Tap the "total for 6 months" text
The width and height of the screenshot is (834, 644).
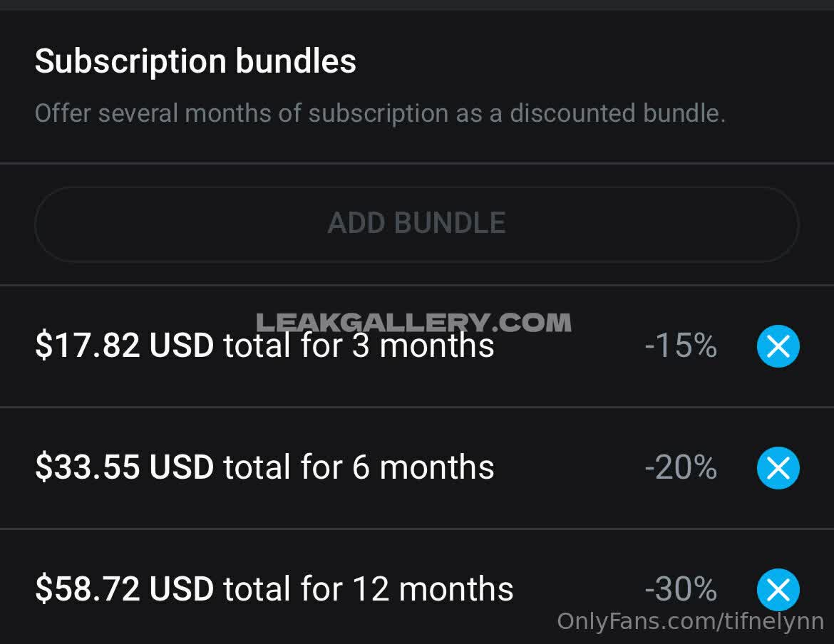359,468
